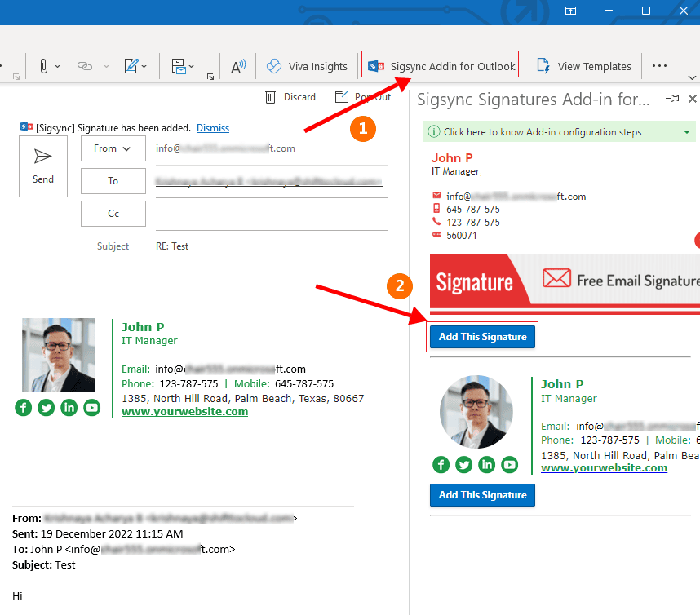Click the Attach File paperclip icon
The height and width of the screenshot is (615, 700).
44,66
